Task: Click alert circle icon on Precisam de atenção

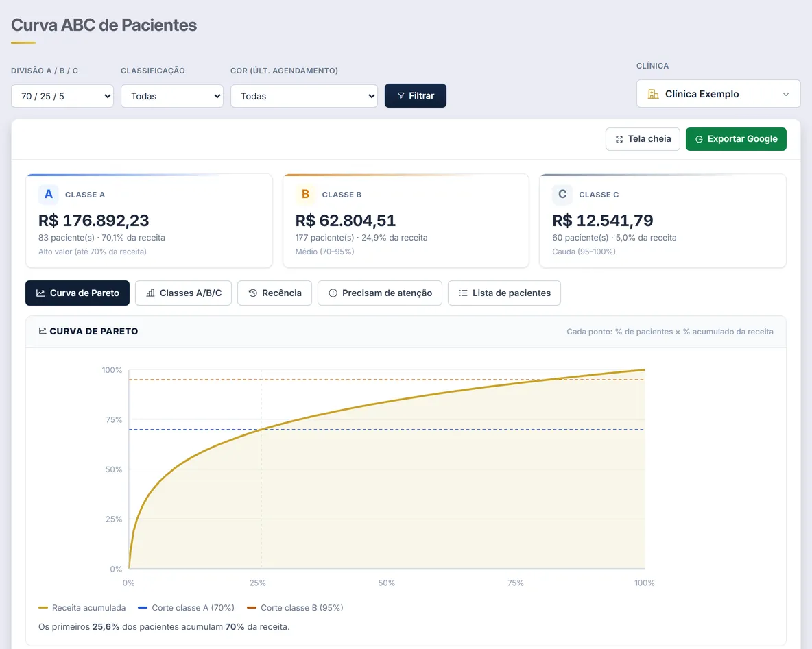Action: (x=333, y=293)
